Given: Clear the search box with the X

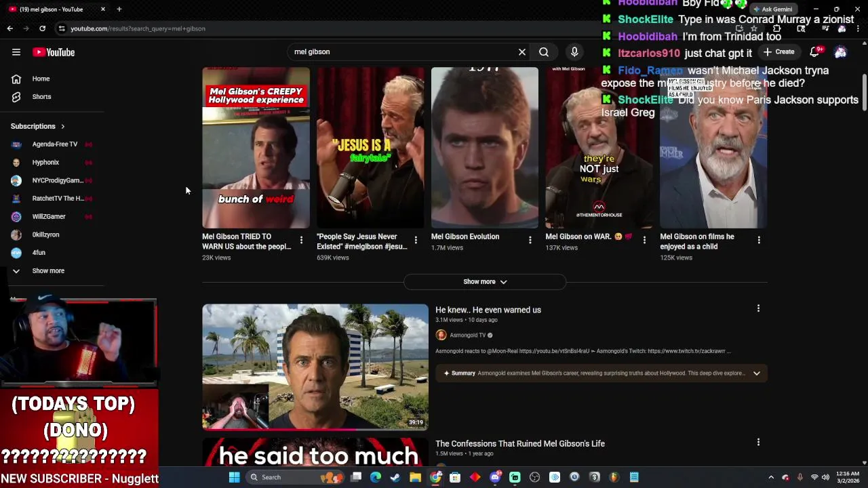Looking at the screenshot, I should tap(522, 52).
